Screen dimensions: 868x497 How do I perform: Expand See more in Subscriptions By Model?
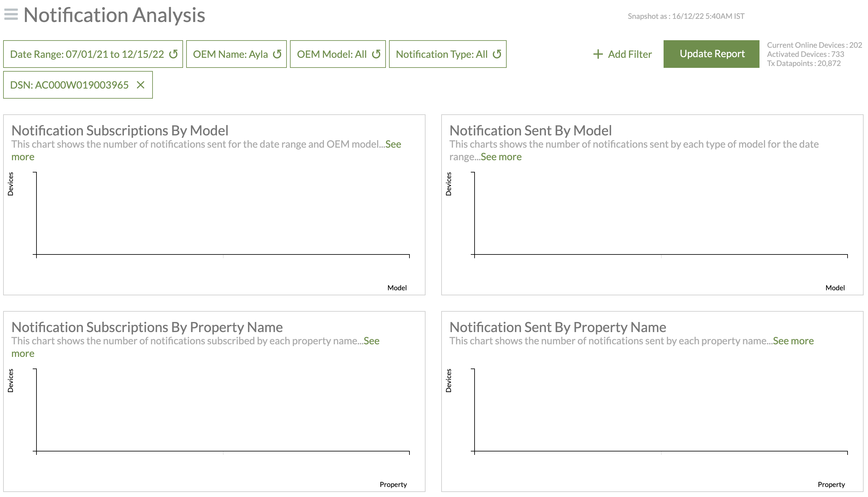coord(393,144)
